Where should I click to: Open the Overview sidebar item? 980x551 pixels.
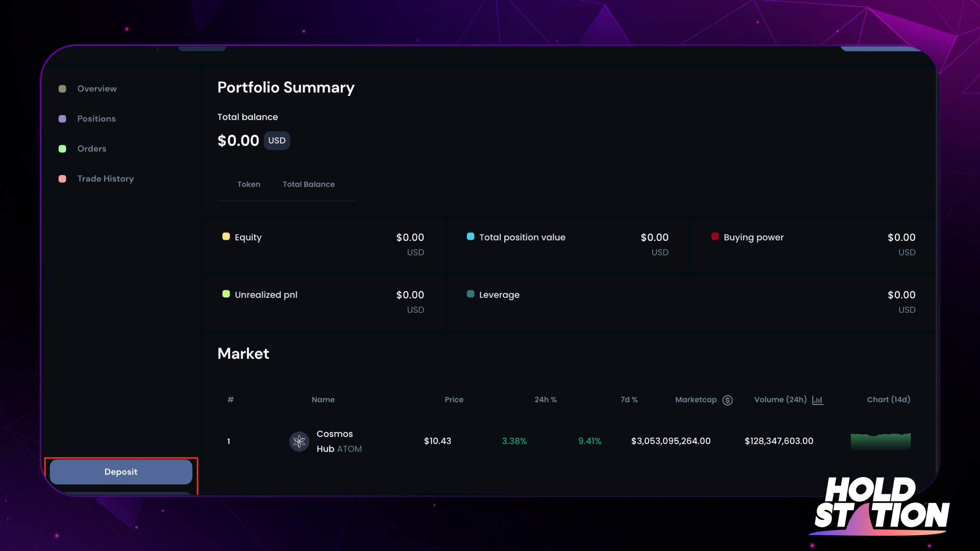tap(97, 89)
